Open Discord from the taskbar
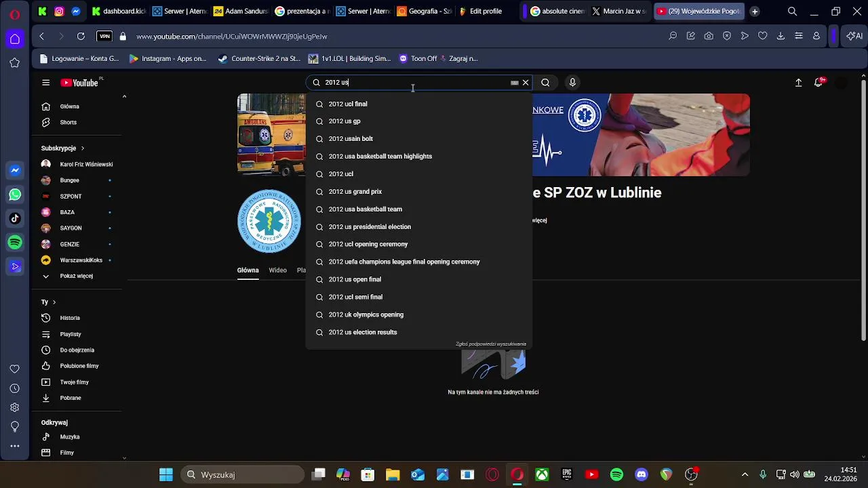This screenshot has width=868, height=488. pos(642,474)
